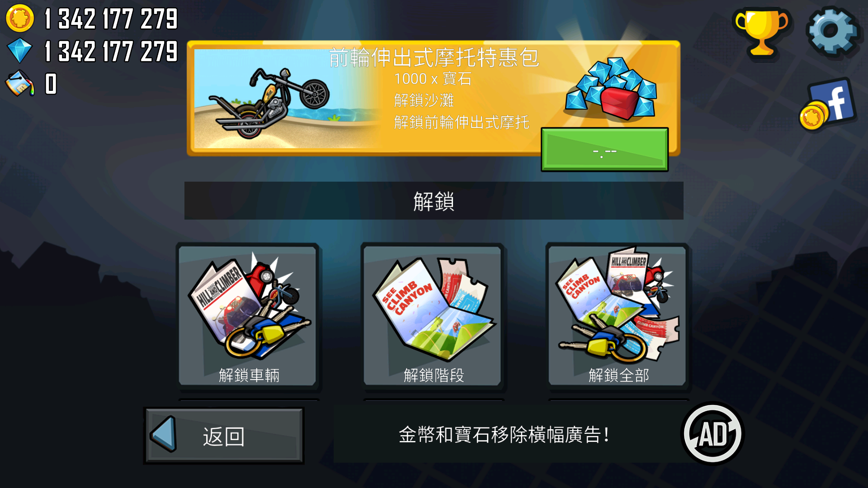Click the no-ads AD circle icon
The image size is (868, 488).
click(712, 434)
